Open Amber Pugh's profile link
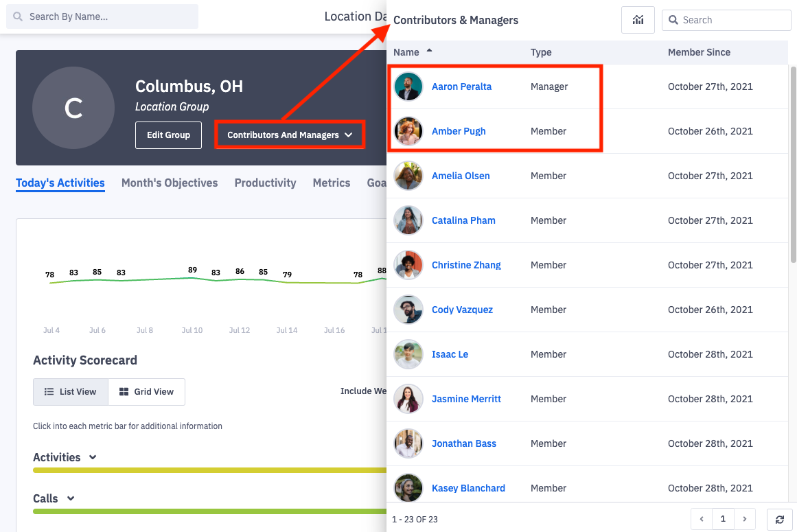This screenshot has width=797, height=532. click(x=459, y=131)
